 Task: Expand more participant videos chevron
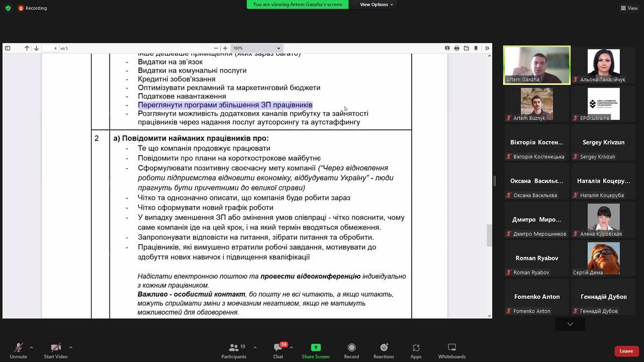pos(570,324)
